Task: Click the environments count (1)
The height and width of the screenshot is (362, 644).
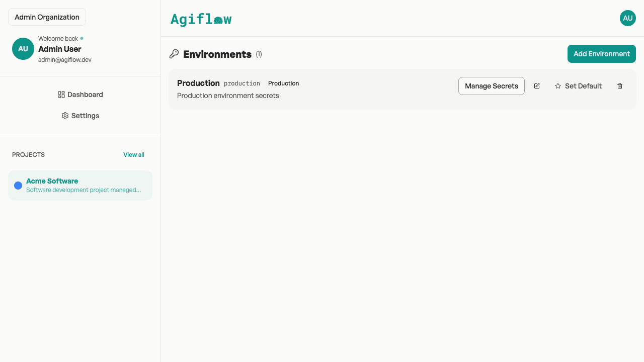Action: (x=259, y=54)
